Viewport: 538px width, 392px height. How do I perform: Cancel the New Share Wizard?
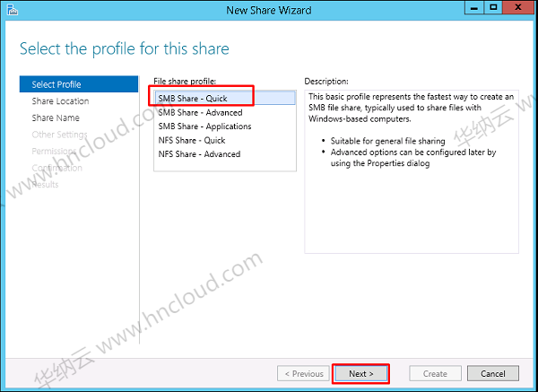[x=492, y=373]
